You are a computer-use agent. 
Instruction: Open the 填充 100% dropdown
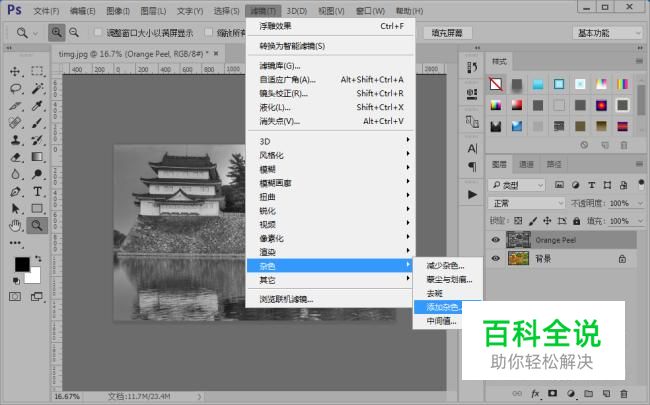click(x=640, y=221)
